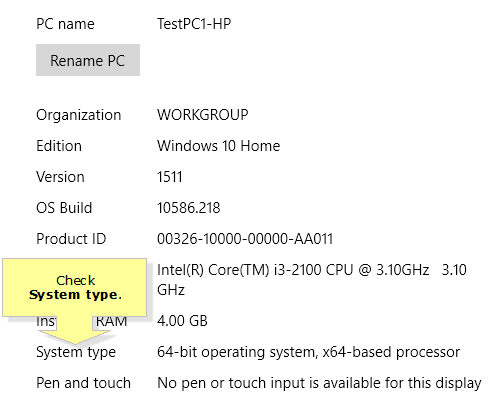This screenshot has height=400, width=504.
Task: Click the WORKGROUP organization value
Action: pos(203,115)
